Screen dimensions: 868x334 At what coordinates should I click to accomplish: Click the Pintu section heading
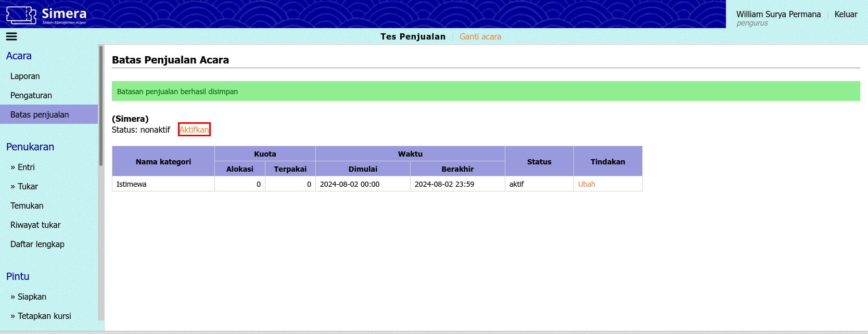(x=18, y=276)
